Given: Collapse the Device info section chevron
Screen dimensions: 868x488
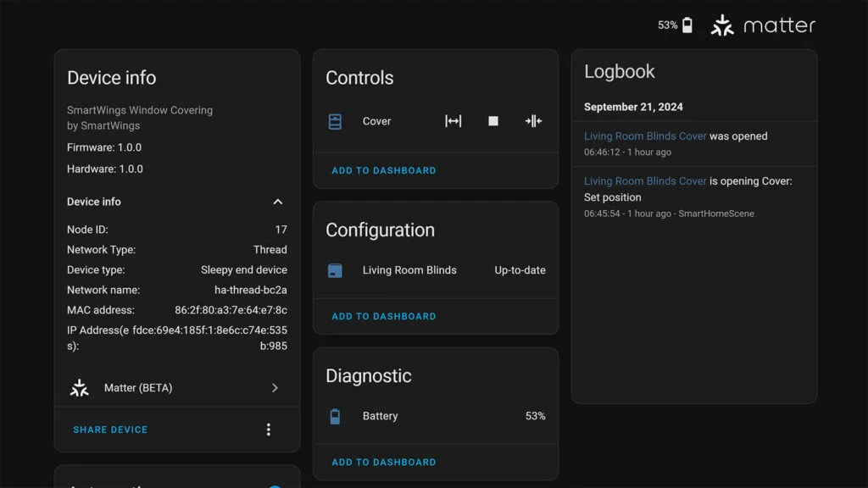Looking at the screenshot, I should click(278, 202).
